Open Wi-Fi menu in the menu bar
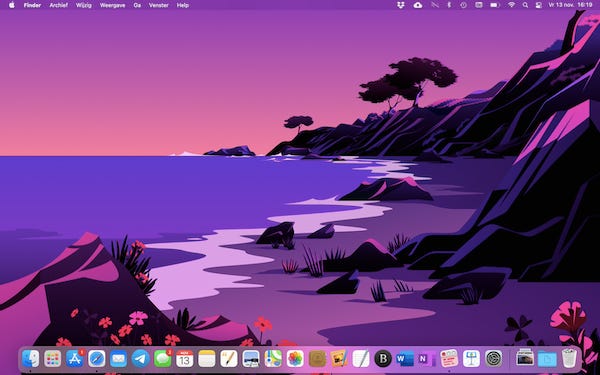 pyautogui.click(x=512, y=5)
